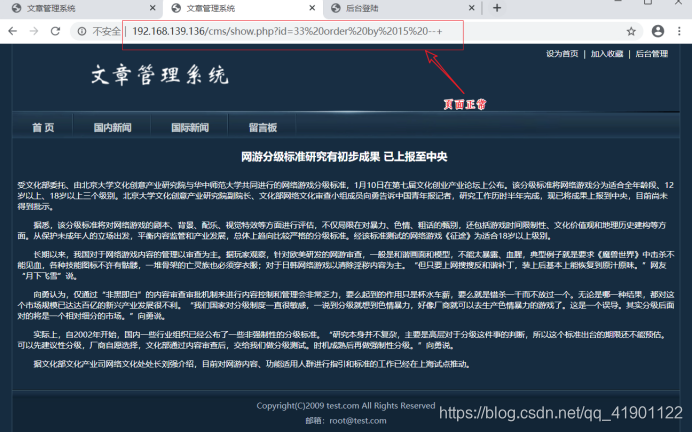Close the first 文章管理系统 tab
This screenshot has width=693, height=432.
(152, 8)
